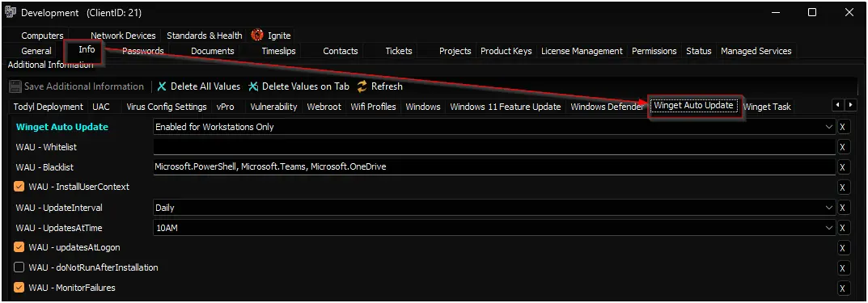The image size is (868, 303).
Task: Click Delete Values on Tab icon
Action: [253, 86]
